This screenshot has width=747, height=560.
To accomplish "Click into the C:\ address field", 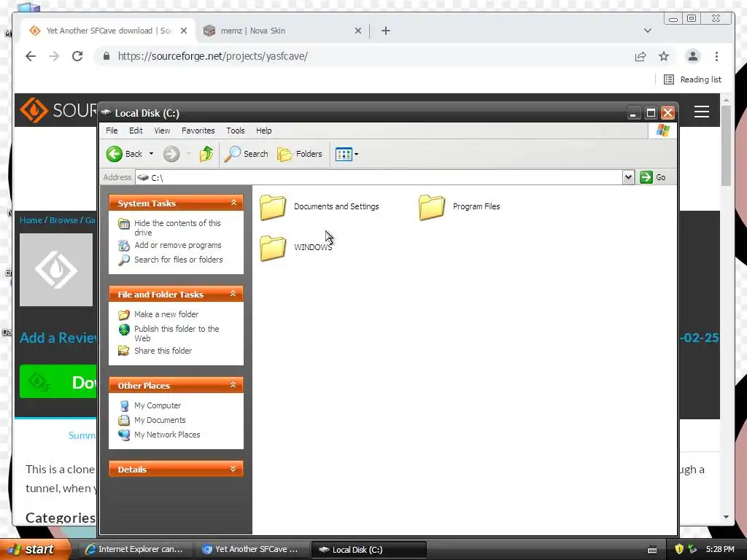I will click(379, 177).
